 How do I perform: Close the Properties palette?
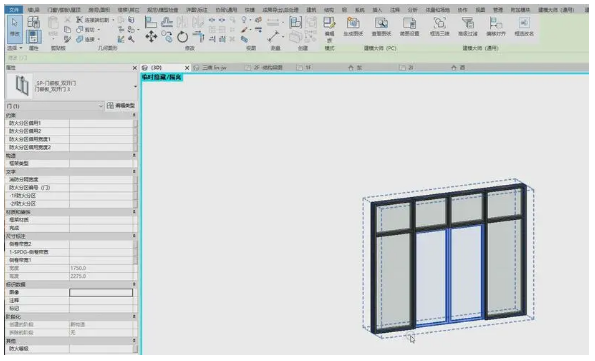pos(134,68)
